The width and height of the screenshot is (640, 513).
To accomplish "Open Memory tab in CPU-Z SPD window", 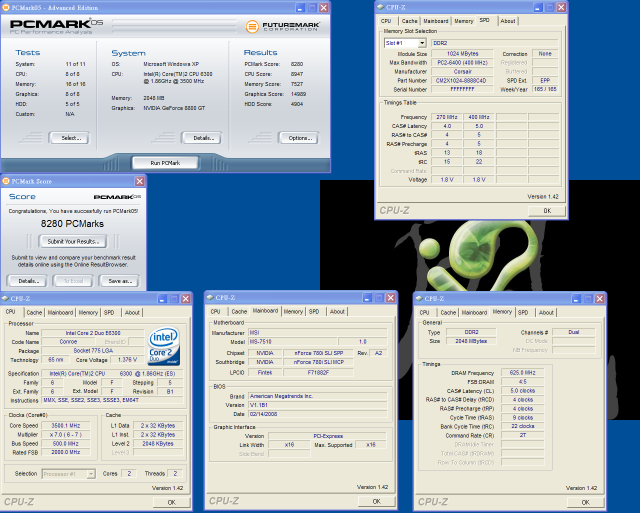I will [x=464, y=21].
